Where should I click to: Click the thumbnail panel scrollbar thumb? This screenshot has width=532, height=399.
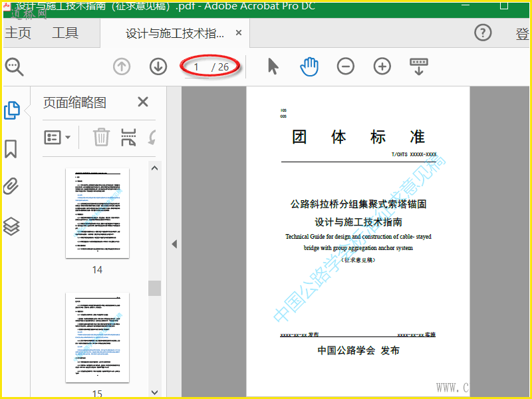pos(154,288)
